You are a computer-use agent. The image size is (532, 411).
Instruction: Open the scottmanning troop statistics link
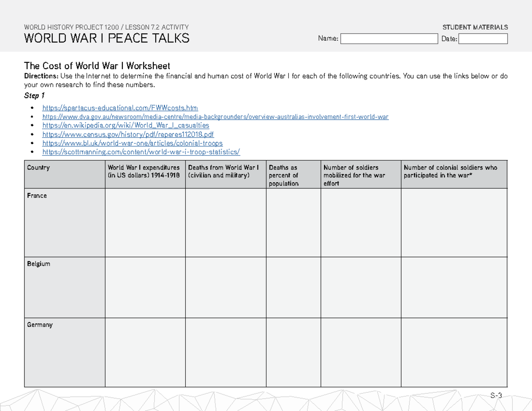141,152
